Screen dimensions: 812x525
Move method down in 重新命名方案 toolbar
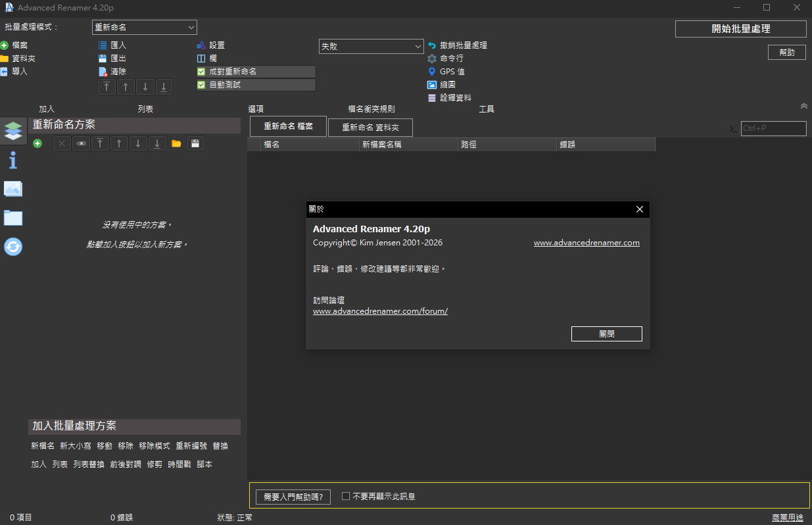[x=138, y=143]
